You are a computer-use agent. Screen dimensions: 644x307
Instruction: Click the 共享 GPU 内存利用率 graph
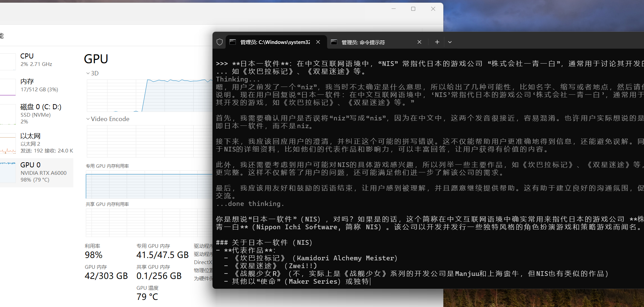(x=149, y=223)
